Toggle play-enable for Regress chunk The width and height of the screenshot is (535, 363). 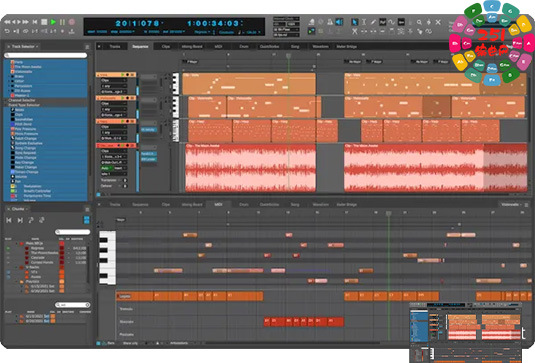pyautogui.click(x=8, y=248)
